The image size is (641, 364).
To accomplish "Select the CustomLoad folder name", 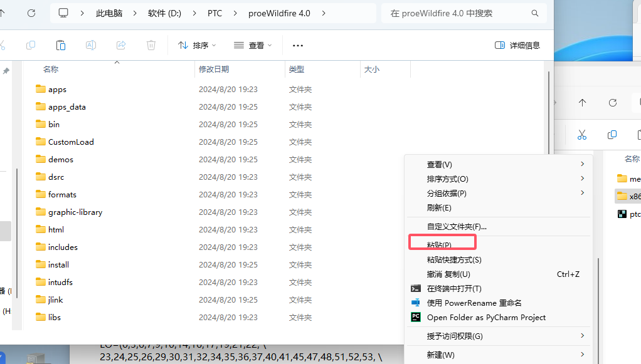I will (71, 142).
